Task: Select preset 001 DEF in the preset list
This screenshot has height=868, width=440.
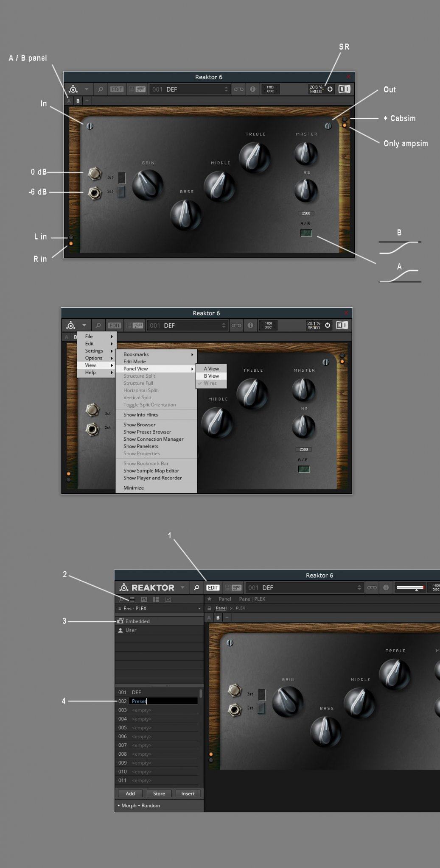Action: tap(157, 692)
